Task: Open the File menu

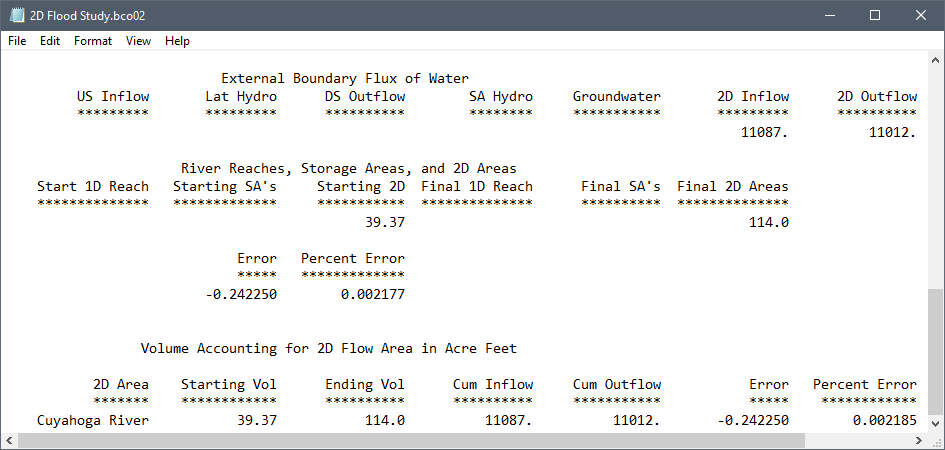Action: point(17,41)
